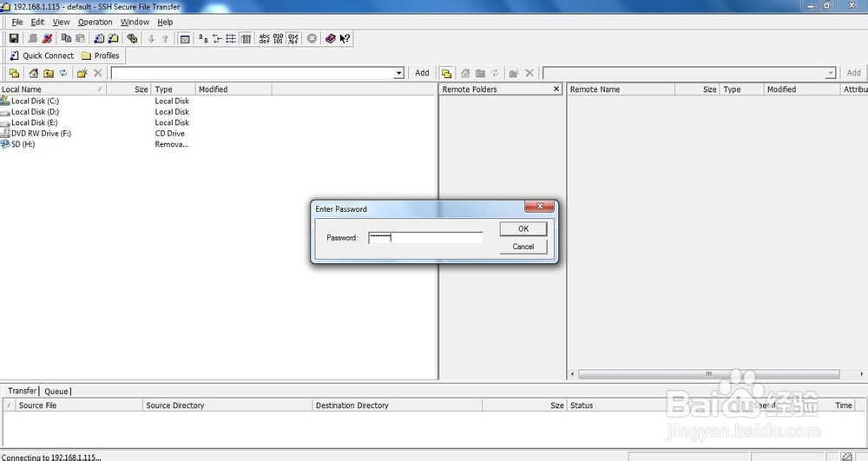This screenshot has width=868, height=461.
Task: Click the context help pointer icon
Action: click(345, 38)
